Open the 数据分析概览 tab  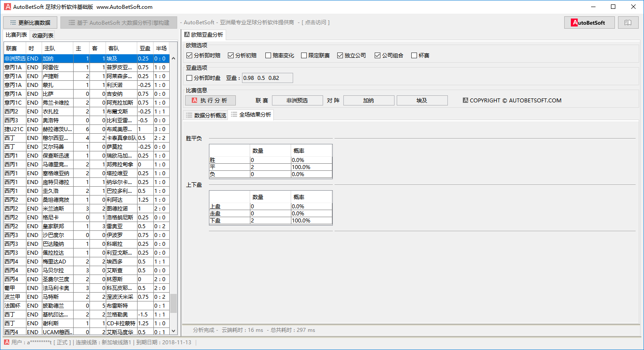tap(205, 115)
